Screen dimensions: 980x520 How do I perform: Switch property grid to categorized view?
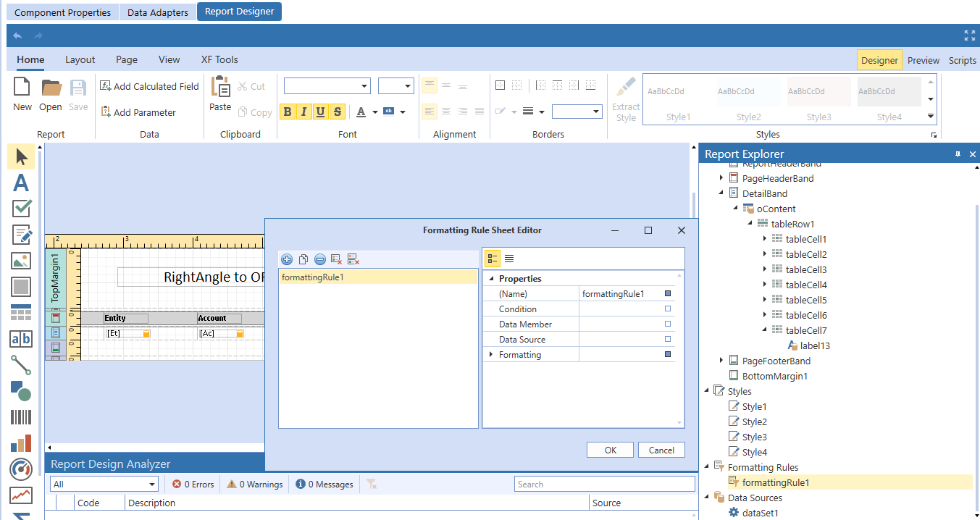pos(493,259)
